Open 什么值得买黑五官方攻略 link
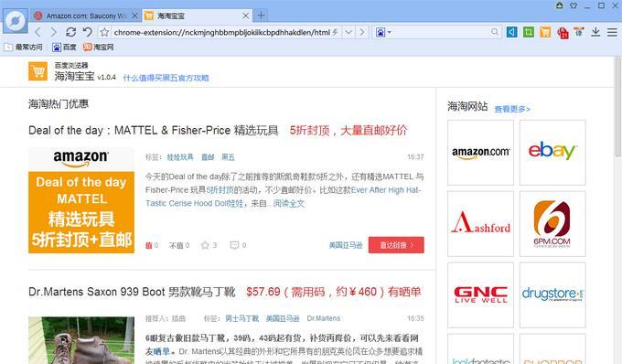Viewport: 622px width, 364px height. point(166,78)
